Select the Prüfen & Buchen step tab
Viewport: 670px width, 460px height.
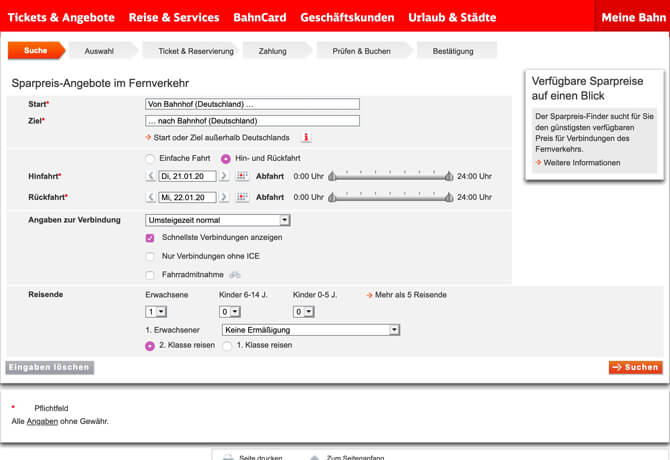click(363, 51)
